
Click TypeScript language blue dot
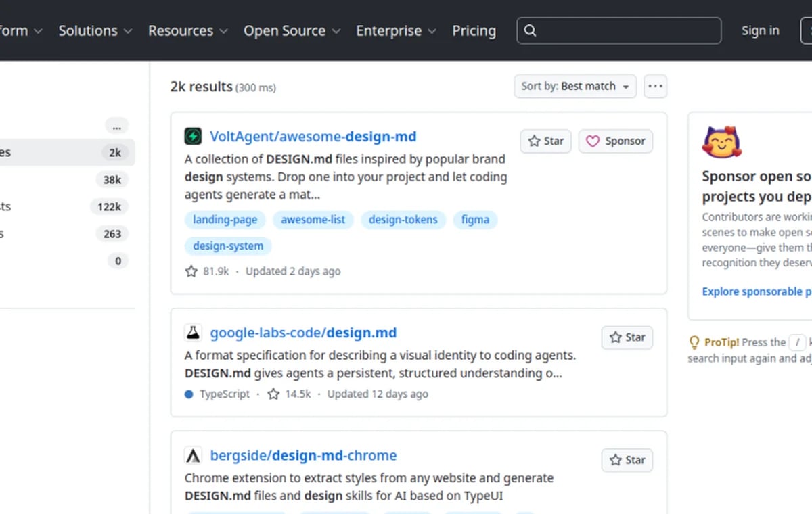[x=189, y=394]
